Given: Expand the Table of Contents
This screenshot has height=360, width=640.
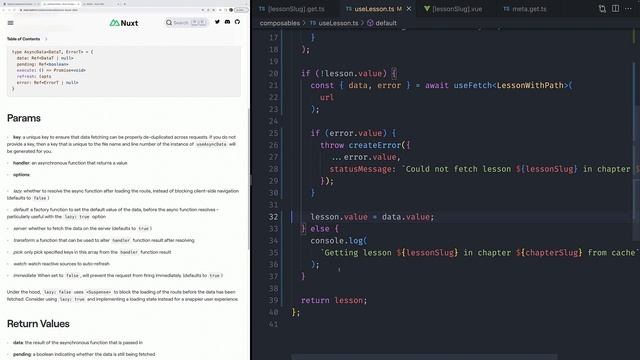Looking at the screenshot, I should pos(27,39).
